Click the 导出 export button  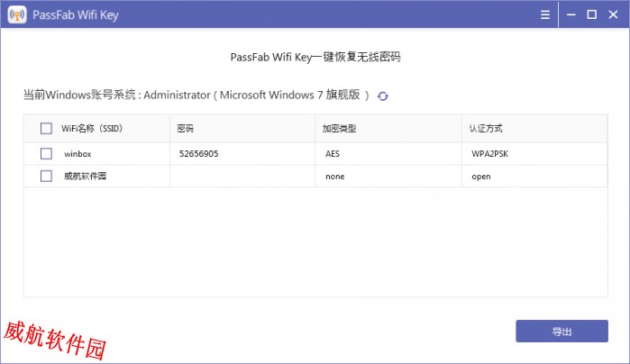(562, 331)
